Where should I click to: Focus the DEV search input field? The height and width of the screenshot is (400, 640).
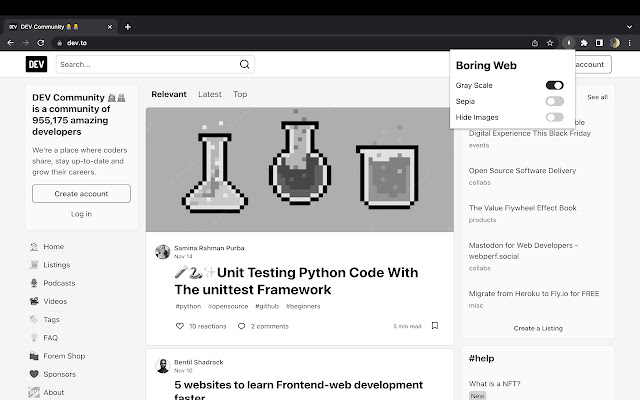coord(145,65)
